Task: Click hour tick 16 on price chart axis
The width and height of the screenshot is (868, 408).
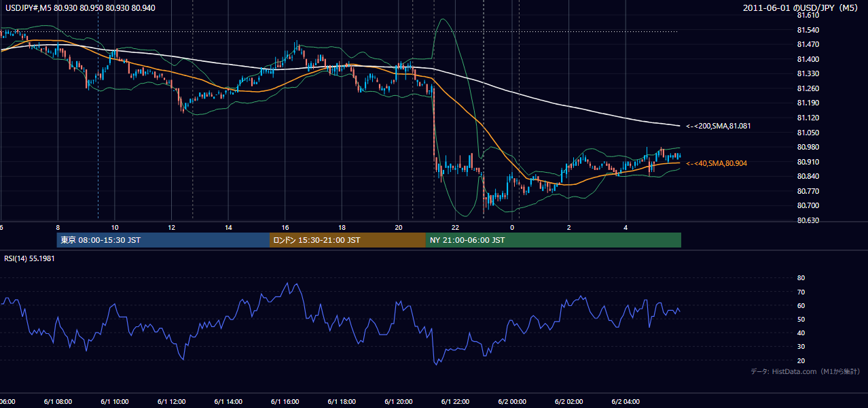Action: point(285,228)
